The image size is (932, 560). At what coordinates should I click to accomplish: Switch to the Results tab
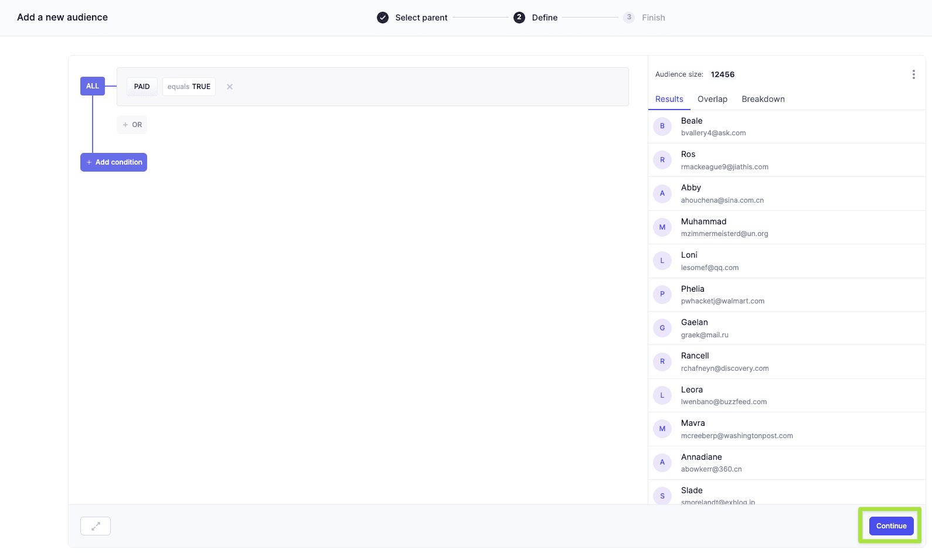(669, 99)
